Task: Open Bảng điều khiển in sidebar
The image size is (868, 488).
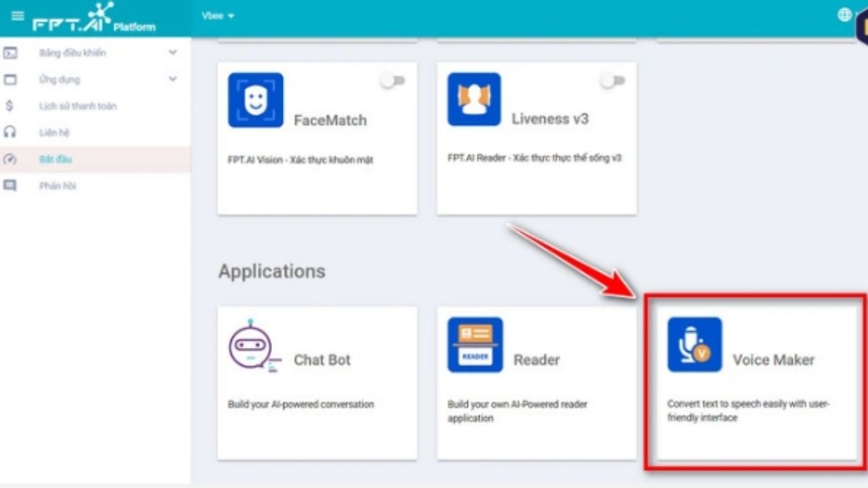Action: (x=72, y=53)
